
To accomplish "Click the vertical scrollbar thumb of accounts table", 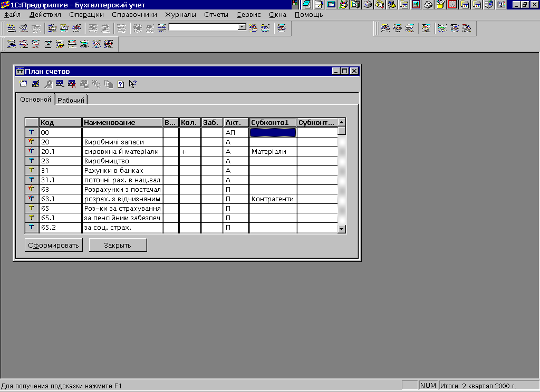I will point(342,131).
